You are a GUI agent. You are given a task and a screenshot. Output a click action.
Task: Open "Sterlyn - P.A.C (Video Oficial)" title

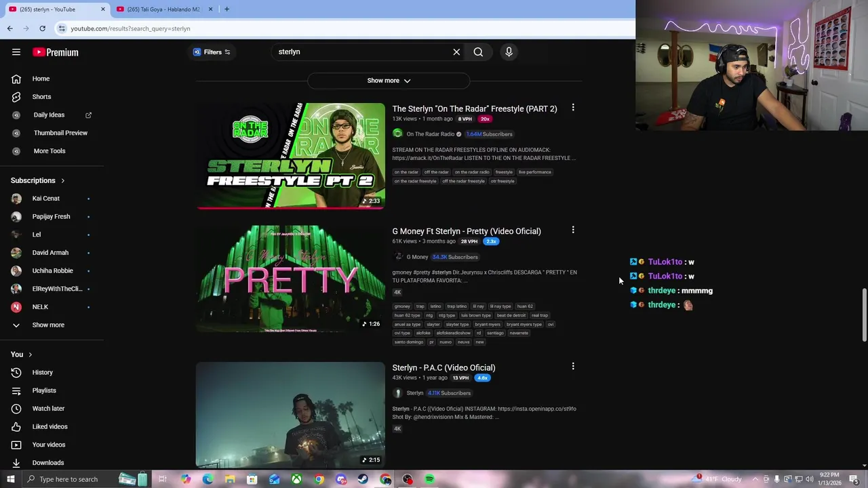[443, 367]
